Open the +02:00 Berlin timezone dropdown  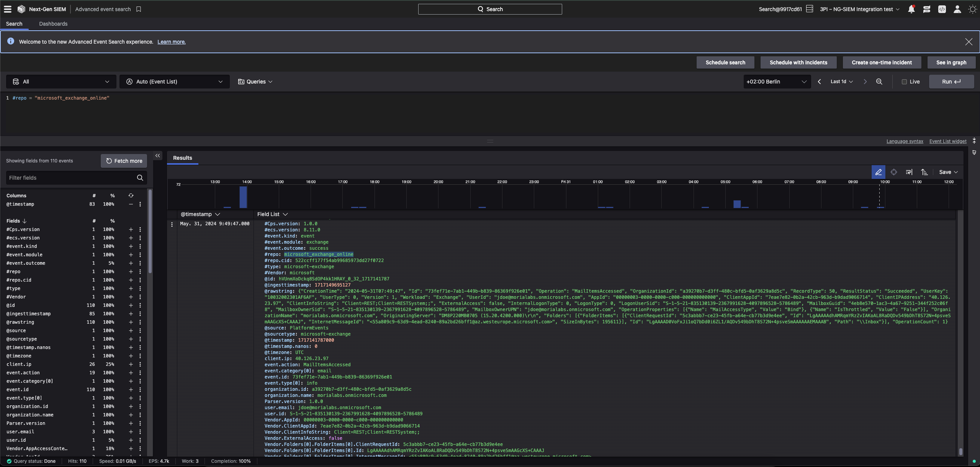point(777,82)
